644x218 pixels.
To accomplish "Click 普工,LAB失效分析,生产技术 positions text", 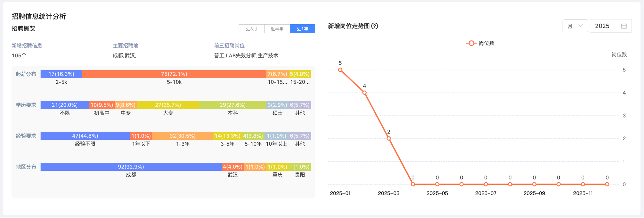I will tap(246, 55).
